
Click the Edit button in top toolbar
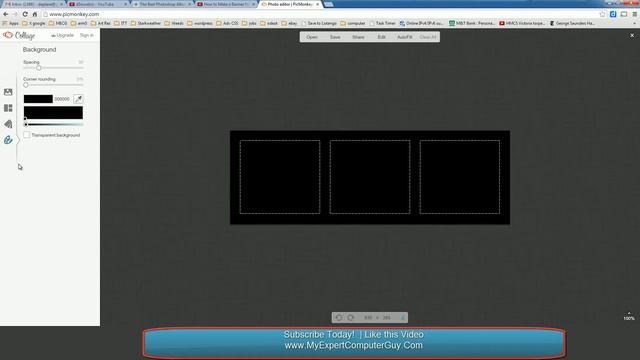381,37
